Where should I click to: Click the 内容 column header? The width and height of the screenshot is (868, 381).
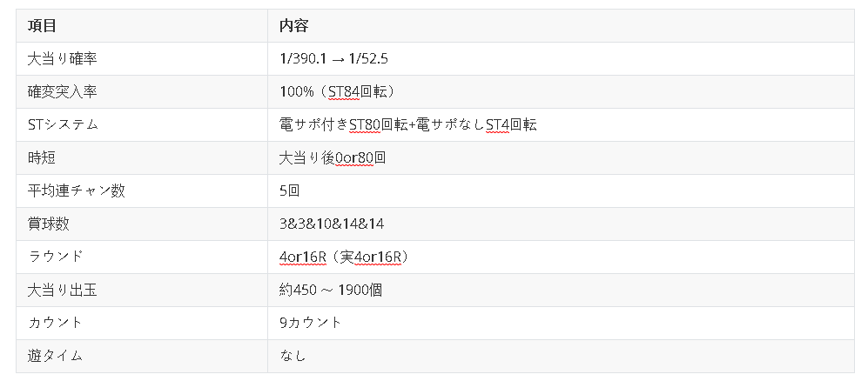(293, 25)
